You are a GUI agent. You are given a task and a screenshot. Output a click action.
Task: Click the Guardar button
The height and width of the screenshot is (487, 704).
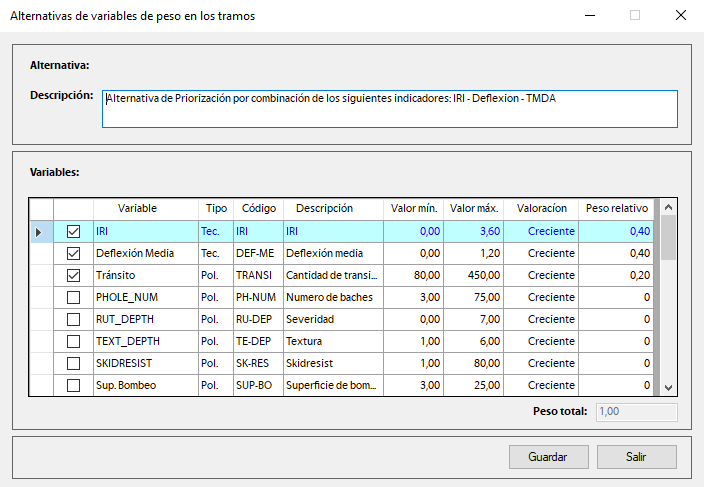549,457
